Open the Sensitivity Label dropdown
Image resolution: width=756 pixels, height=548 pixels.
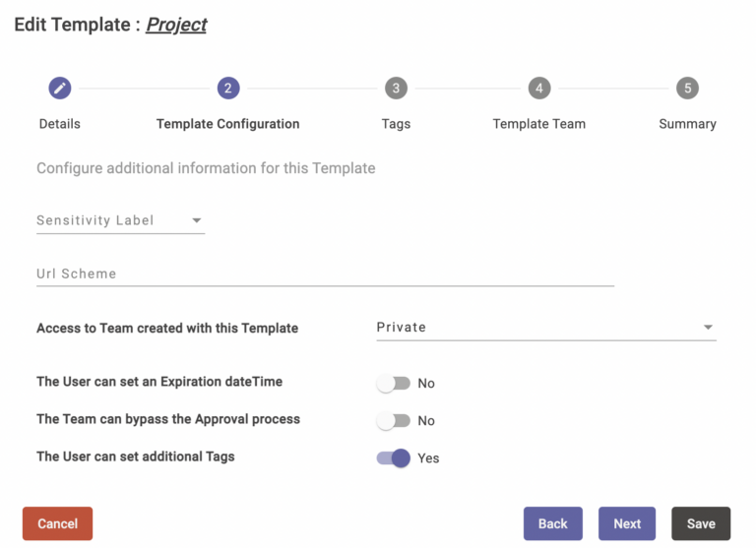point(120,220)
